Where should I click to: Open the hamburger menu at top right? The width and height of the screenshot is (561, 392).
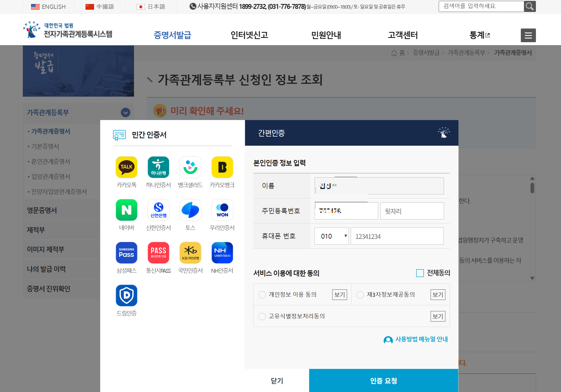pyautogui.click(x=528, y=35)
